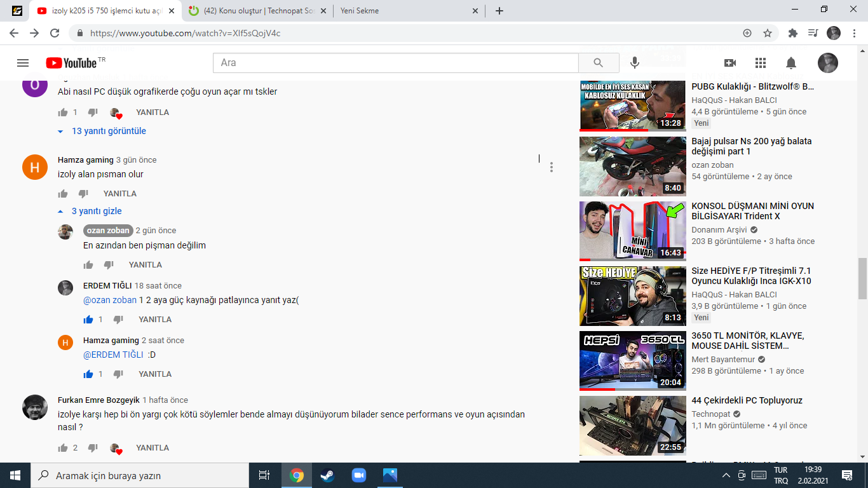Remove like on ERDEM TIĞLI's reply
The height and width of the screenshot is (488, 868).
click(x=88, y=320)
